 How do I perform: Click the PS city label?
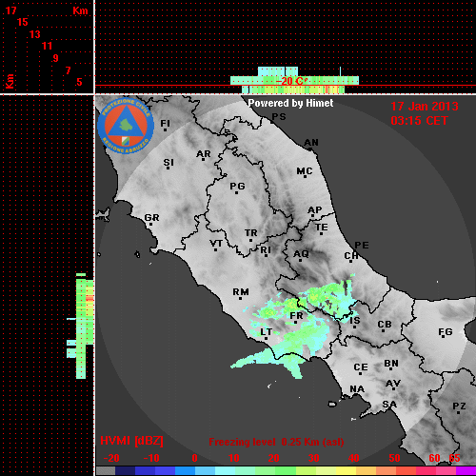(279, 117)
